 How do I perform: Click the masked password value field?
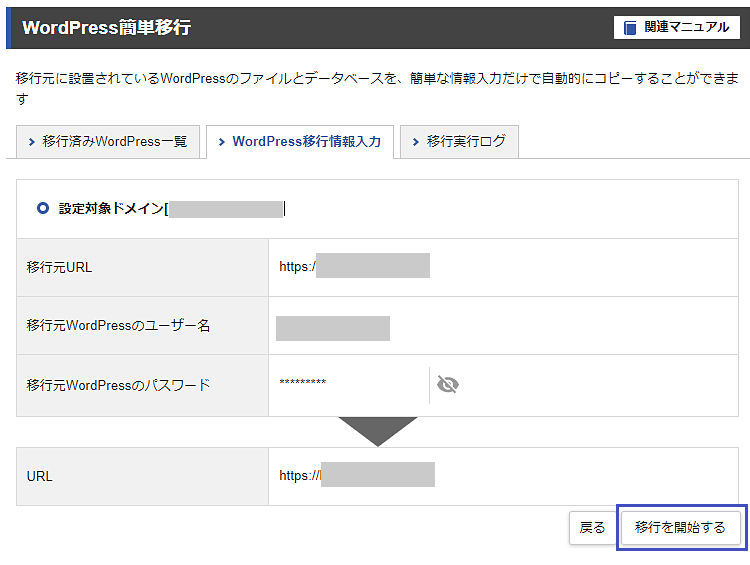(x=303, y=382)
